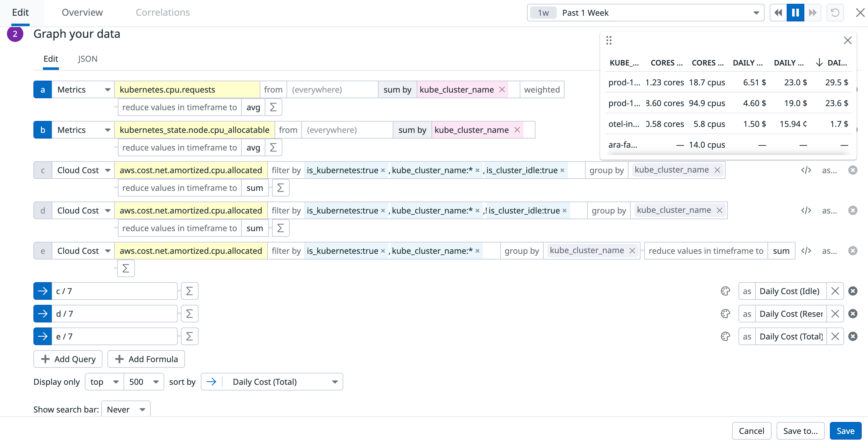Image resolution: width=868 pixels, height=444 pixels.
Task: Reset time with the undo arrow icon
Action: pos(835,13)
